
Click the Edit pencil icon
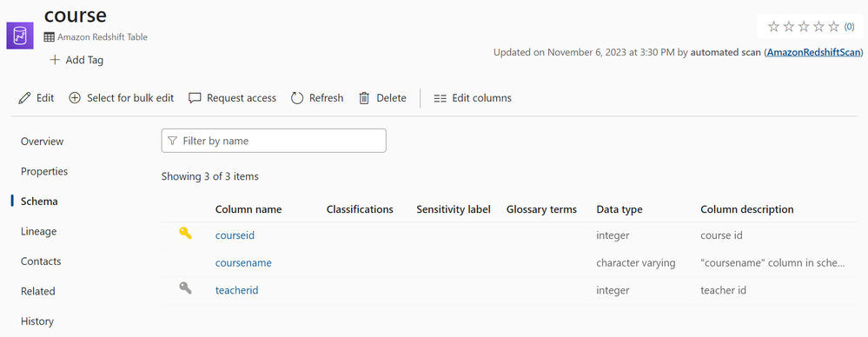coord(24,98)
